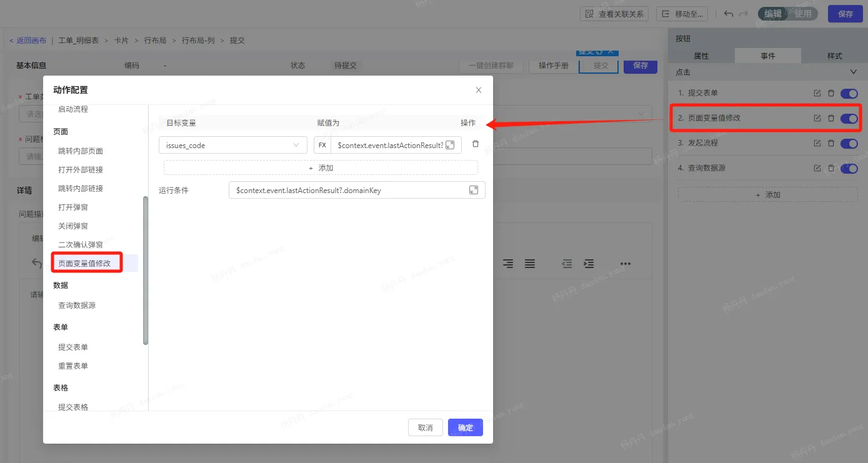Edit the 提交表单 action

(x=817, y=93)
